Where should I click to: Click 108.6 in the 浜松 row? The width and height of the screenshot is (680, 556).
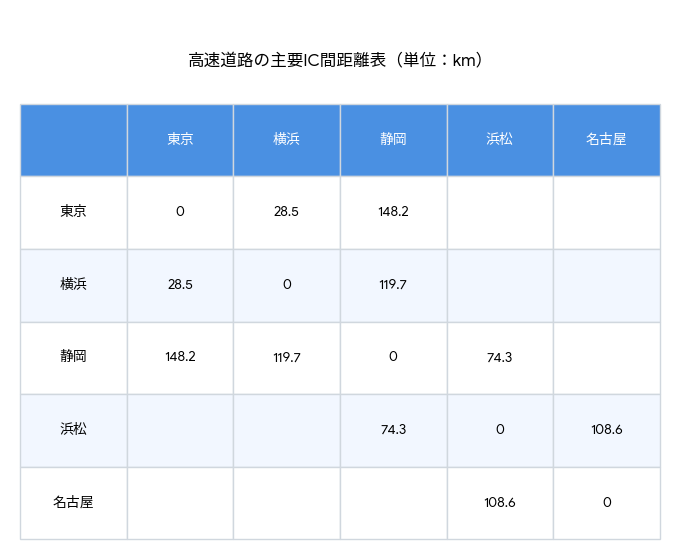tap(606, 430)
